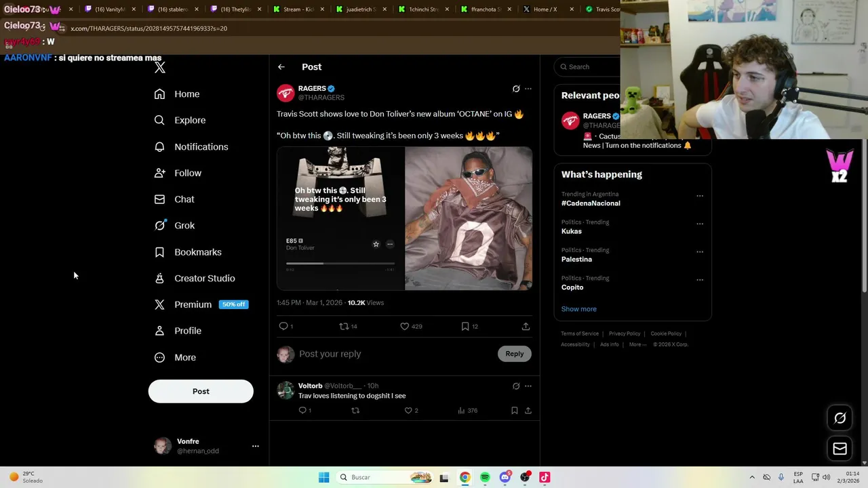The image size is (868, 488).
Task: Like the RAGERS post
Action: pyautogui.click(x=405, y=327)
